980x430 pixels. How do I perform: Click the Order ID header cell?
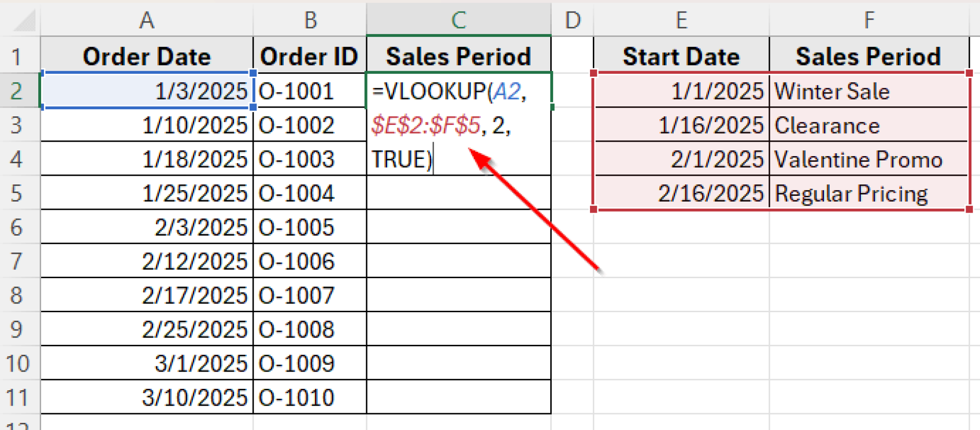(310, 57)
